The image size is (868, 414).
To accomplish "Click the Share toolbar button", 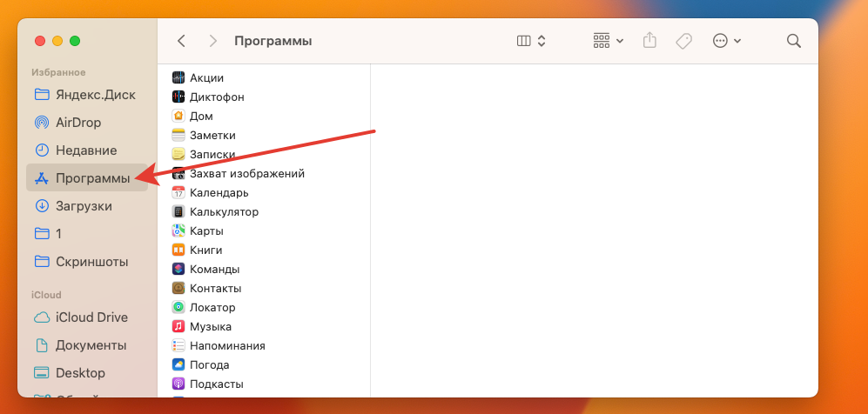I will (x=649, y=40).
